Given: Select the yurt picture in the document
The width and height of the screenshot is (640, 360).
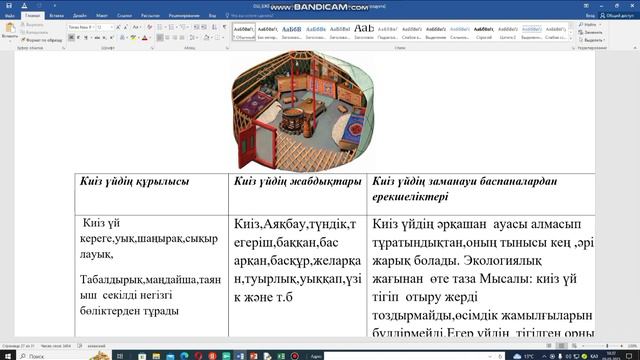Looking at the screenshot, I should coord(303,110).
